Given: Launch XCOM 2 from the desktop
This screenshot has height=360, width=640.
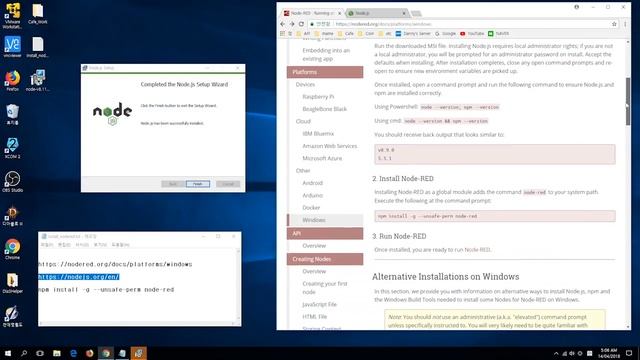Looking at the screenshot, I should tap(12, 148).
